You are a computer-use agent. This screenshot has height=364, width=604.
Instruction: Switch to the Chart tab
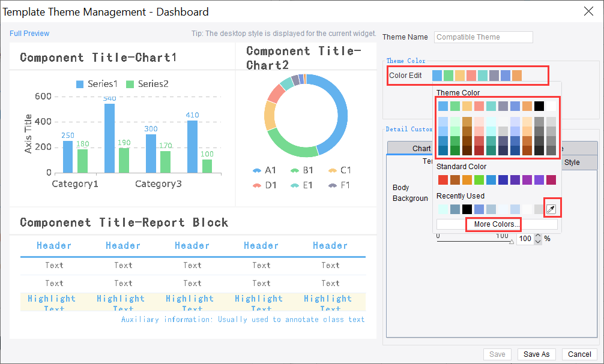[x=420, y=148]
